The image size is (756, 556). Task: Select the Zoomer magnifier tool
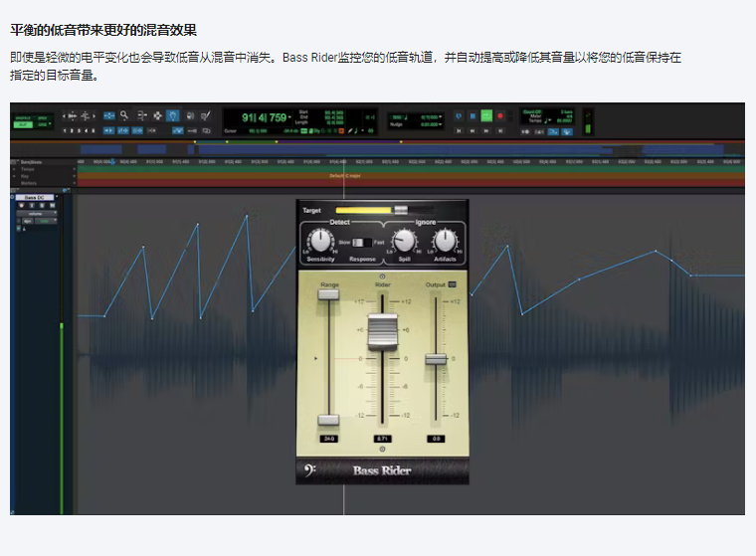[x=124, y=115]
